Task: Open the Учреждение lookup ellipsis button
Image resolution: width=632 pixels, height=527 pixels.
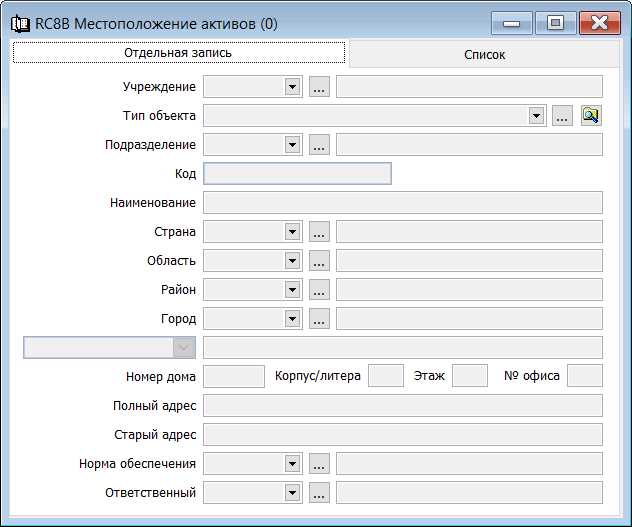Action: click(x=319, y=87)
